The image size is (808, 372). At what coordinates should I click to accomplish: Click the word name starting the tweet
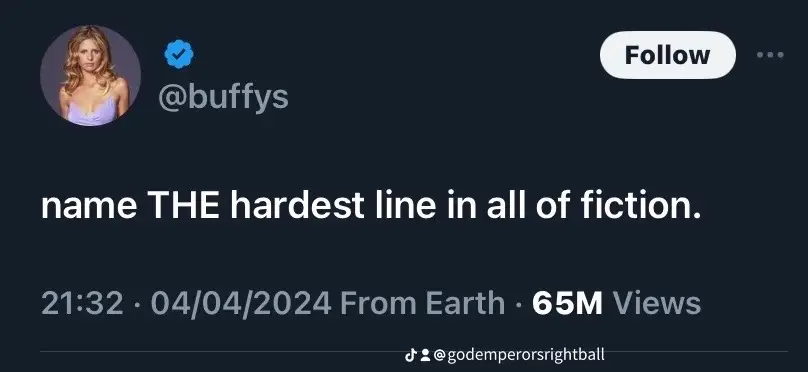89,207
